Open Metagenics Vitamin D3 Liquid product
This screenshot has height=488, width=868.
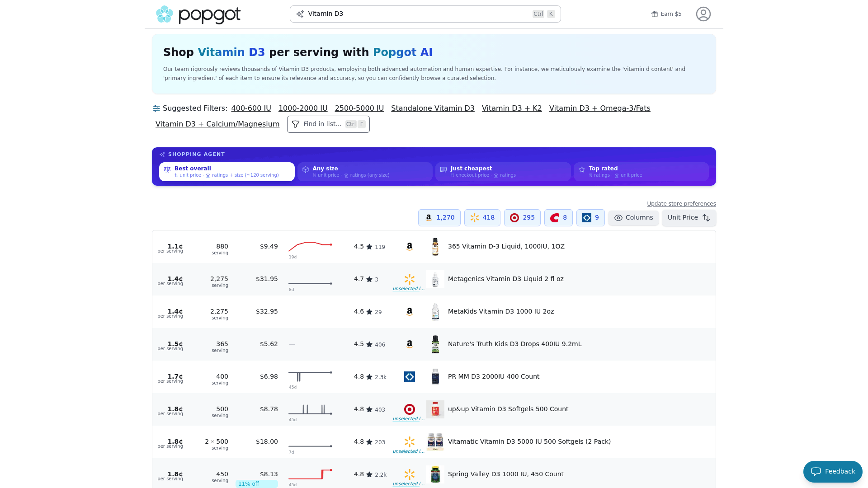point(505,279)
